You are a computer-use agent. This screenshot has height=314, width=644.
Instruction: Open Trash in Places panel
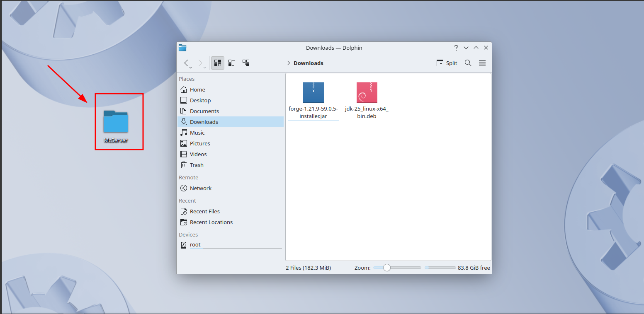(197, 165)
